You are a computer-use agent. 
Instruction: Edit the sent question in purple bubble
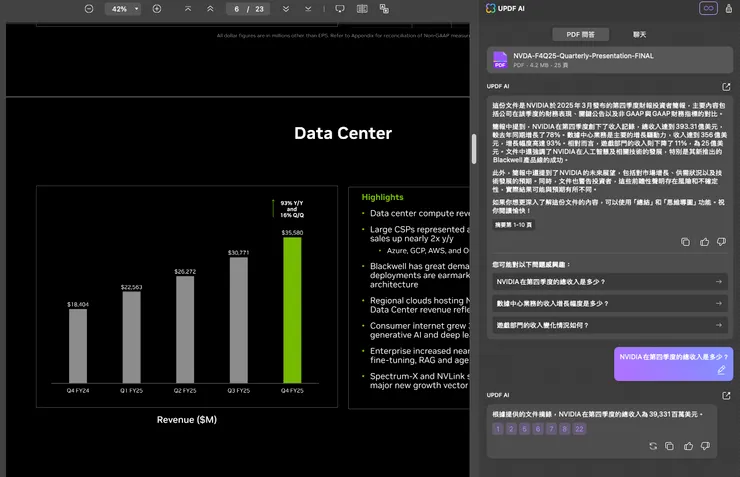point(721,370)
